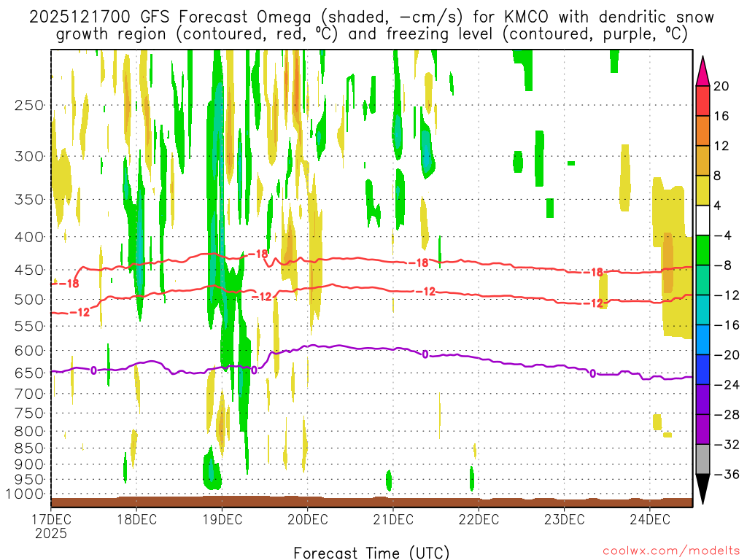Click the colorbar value -8

[x=723, y=265]
